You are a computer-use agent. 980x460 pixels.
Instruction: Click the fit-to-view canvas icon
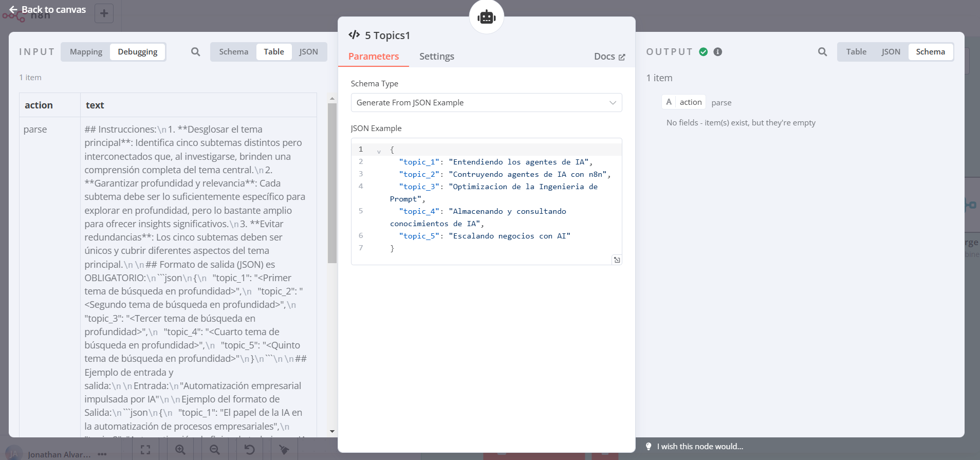point(145,450)
